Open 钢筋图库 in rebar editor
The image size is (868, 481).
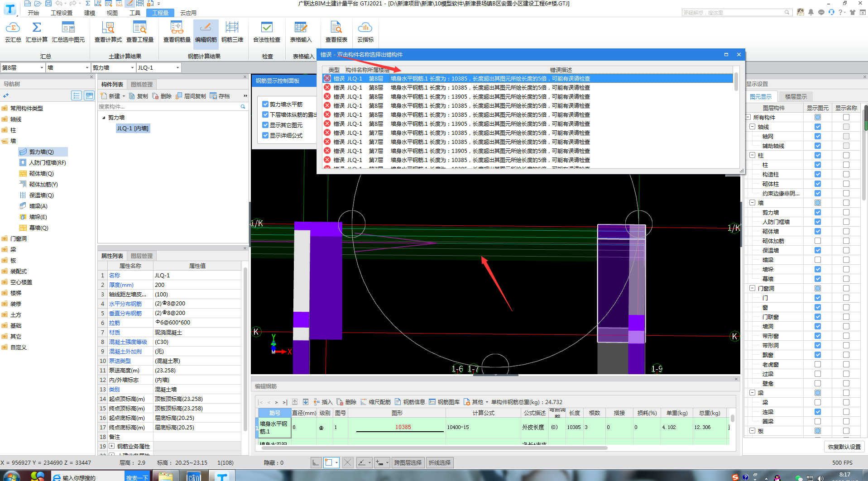tap(444, 402)
